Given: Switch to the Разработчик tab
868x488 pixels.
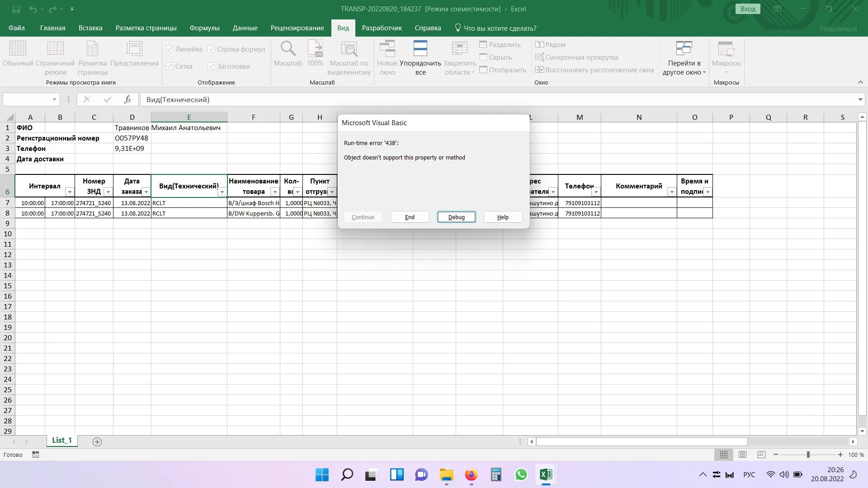Looking at the screenshot, I should (382, 28).
